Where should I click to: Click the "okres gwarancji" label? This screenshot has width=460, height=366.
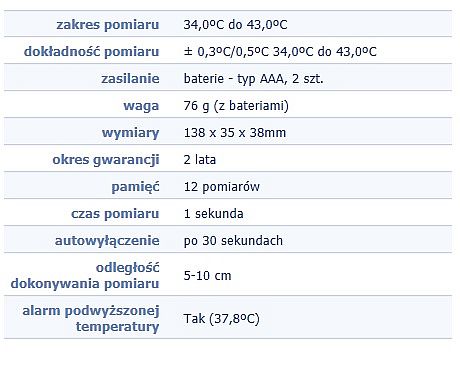106,160
